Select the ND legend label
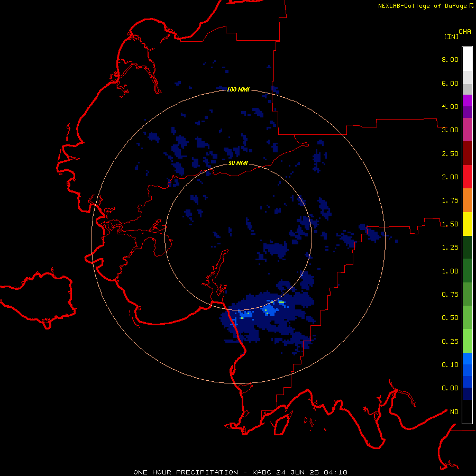This screenshot has width=476, height=476. tap(454, 412)
